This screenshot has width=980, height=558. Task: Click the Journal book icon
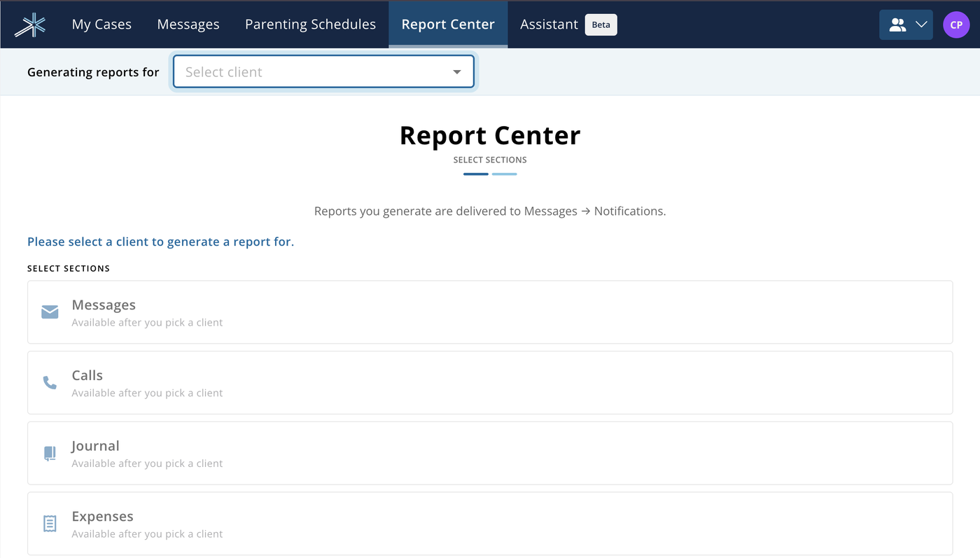click(x=50, y=453)
